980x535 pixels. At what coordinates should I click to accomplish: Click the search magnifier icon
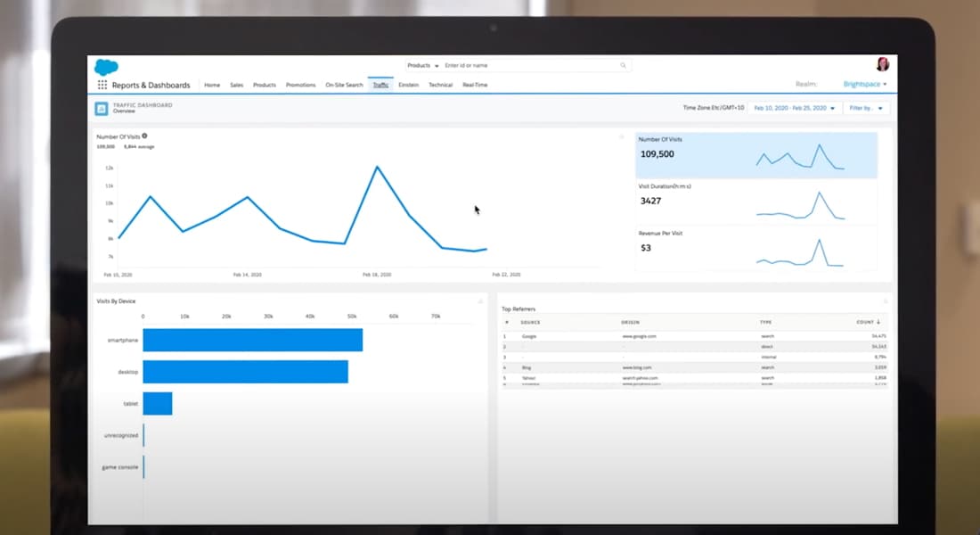(x=623, y=65)
